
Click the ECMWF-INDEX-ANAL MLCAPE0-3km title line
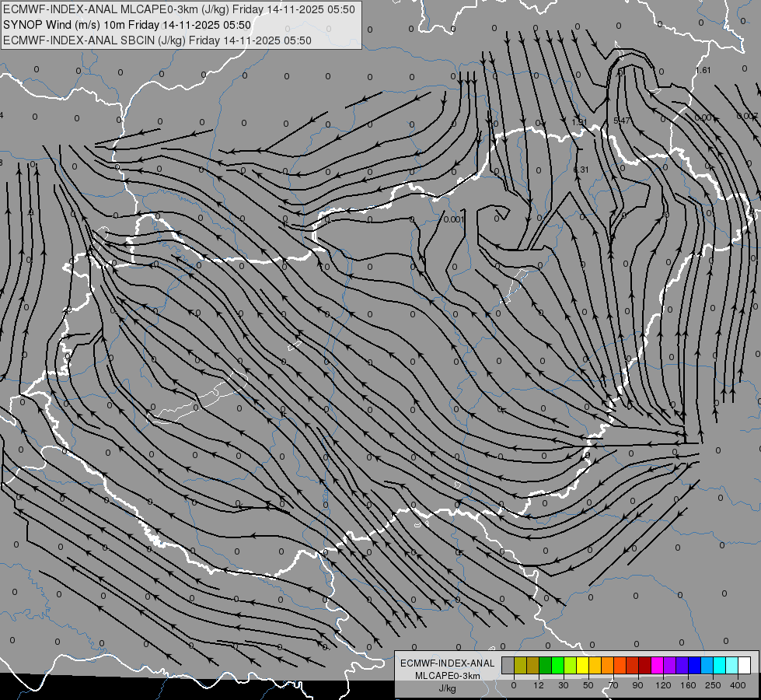click(179, 9)
